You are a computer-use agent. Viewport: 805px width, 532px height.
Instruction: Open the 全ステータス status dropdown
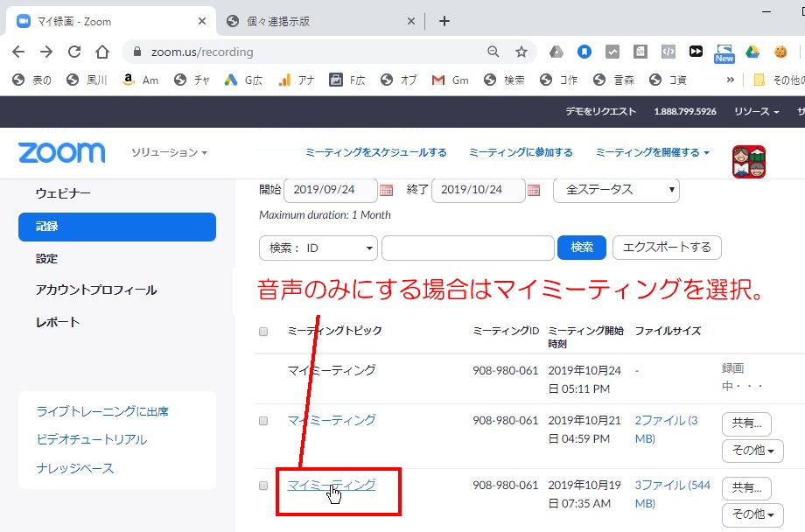point(616,190)
